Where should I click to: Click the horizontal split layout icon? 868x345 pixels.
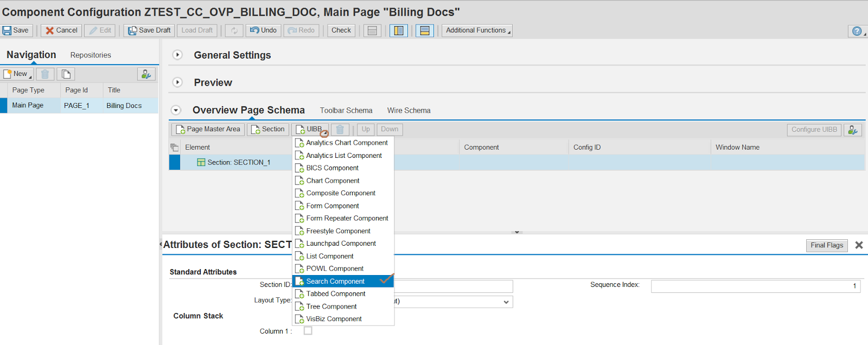point(425,31)
